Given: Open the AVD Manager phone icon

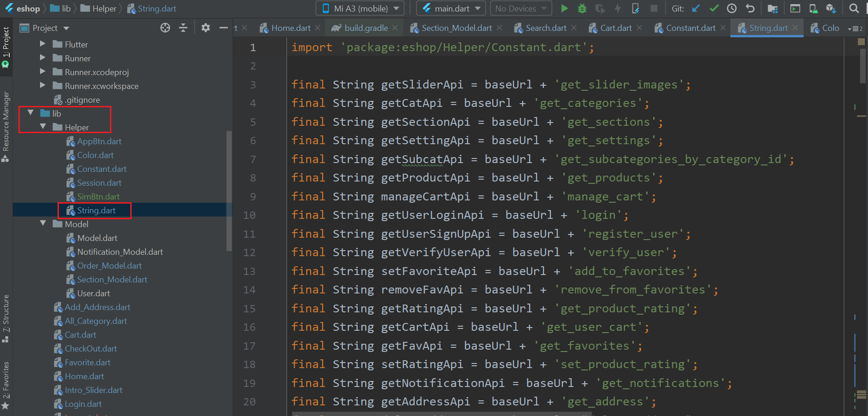Looking at the screenshot, I should (x=813, y=8).
